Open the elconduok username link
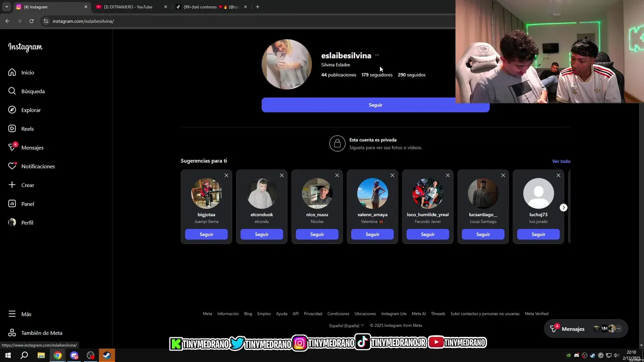Image resolution: width=644 pixels, height=362 pixels. pos(262,215)
